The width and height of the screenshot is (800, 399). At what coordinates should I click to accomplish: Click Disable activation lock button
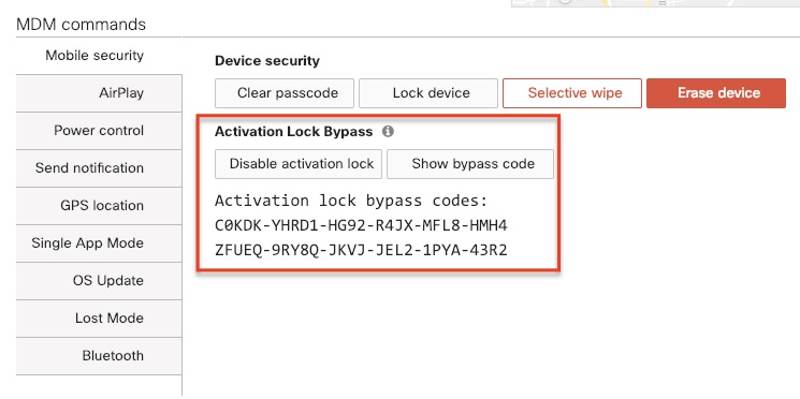point(298,164)
